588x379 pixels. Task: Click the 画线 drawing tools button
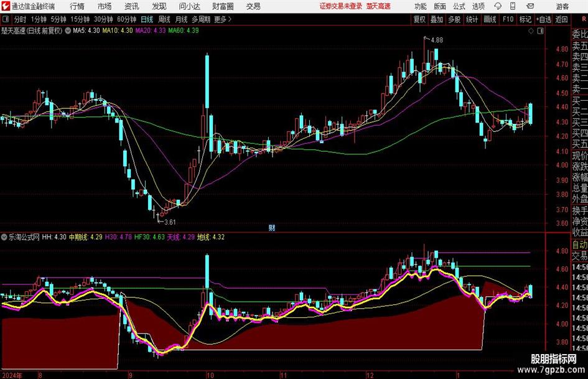(x=490, y=19)
